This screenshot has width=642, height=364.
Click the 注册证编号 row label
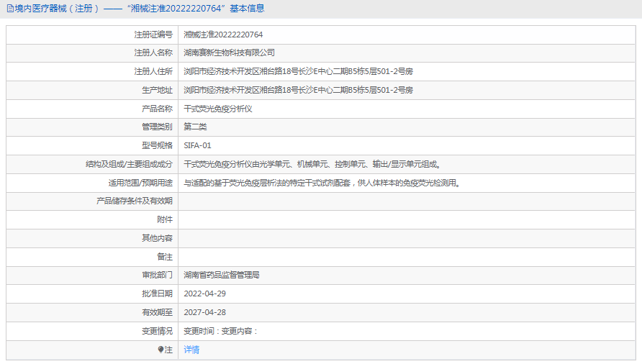[153, 35]
